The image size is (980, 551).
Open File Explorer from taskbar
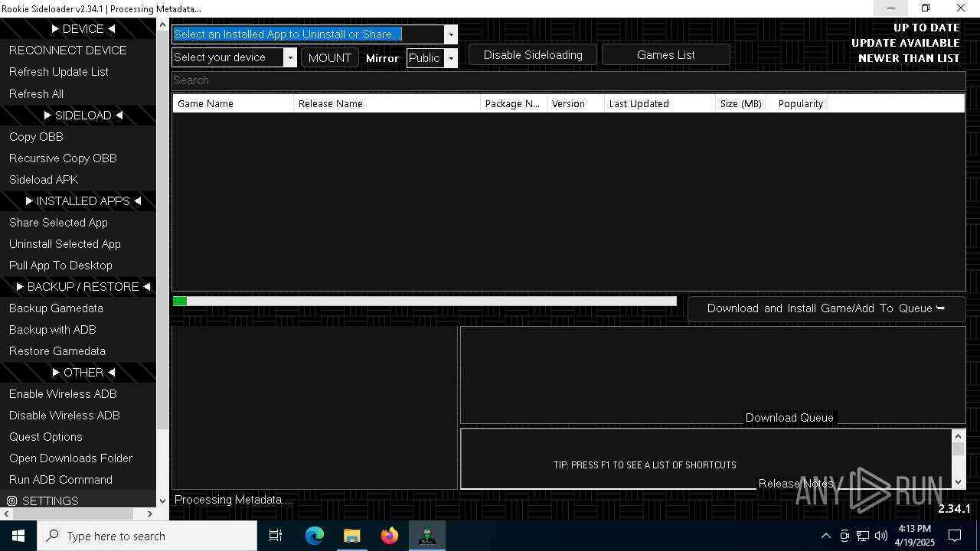(x=352, y=536)
